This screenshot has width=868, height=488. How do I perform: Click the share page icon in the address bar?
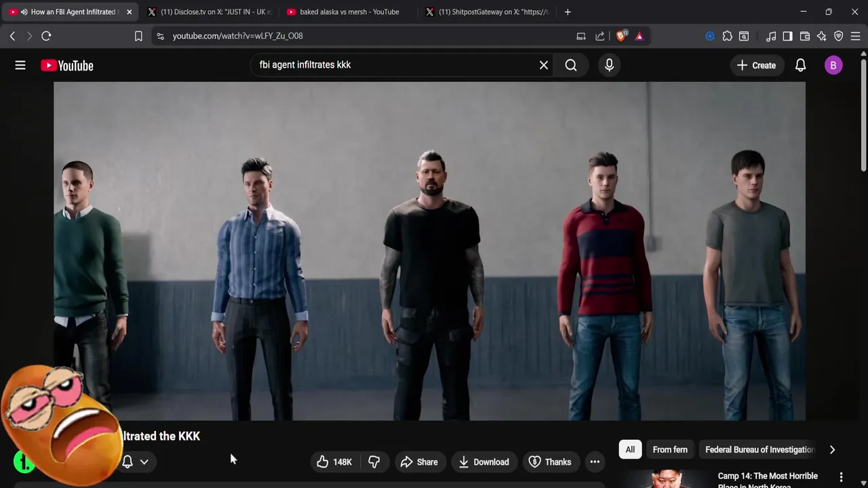tap(600, 36)
